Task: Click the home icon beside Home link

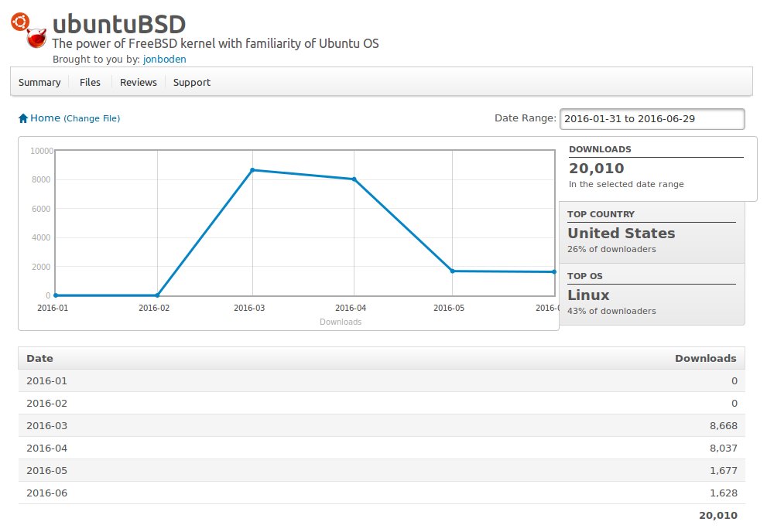Action: (x=23, y=118)
